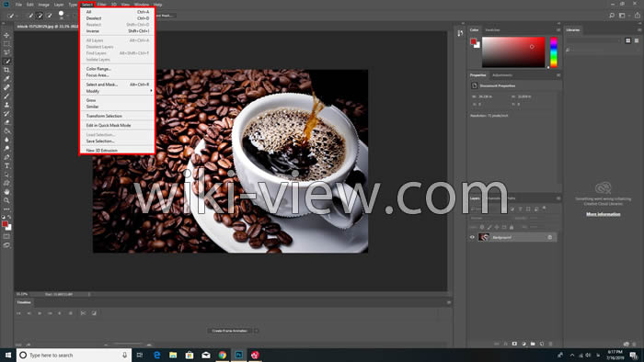Open File Explorer from taskbar
The image size is (644, 362).
pyautogui.click(x=173, y=355)
